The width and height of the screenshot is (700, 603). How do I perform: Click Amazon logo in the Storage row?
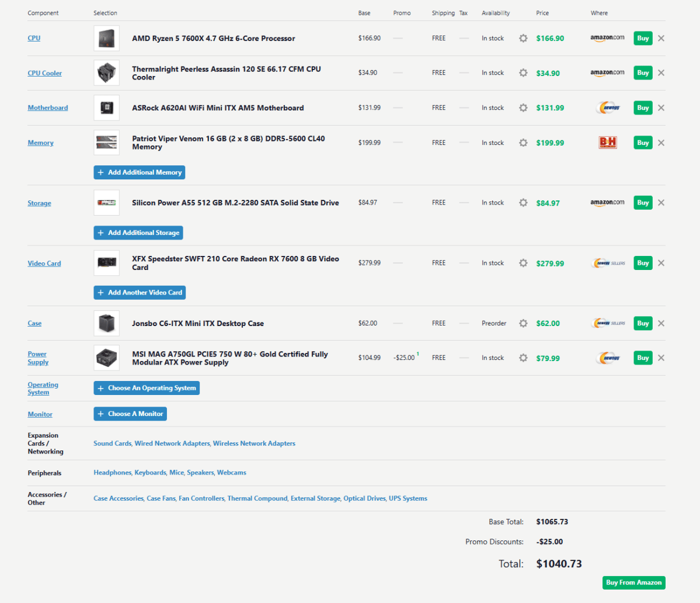coord(607,202)
